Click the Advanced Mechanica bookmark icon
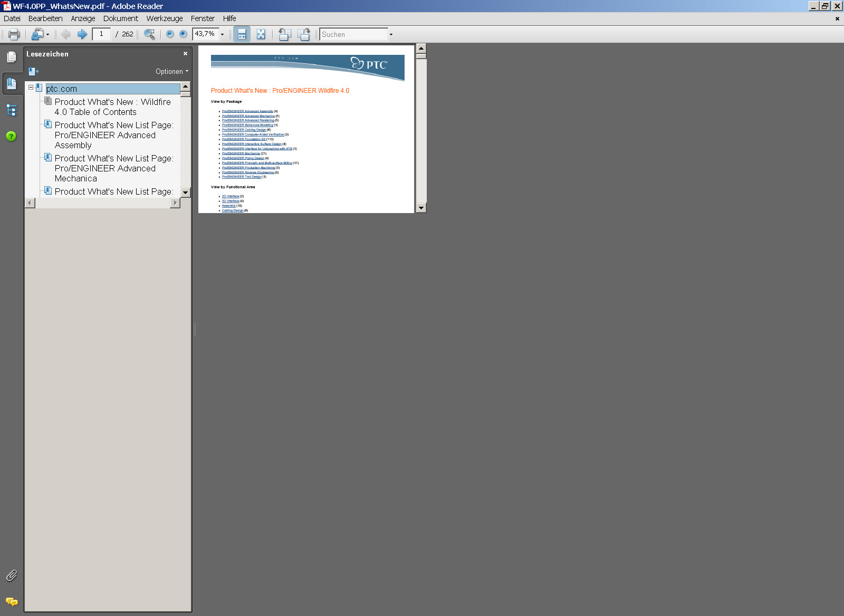Image resolution: width=844 pixels, height=616 pixels. click(x=48, y=157)
